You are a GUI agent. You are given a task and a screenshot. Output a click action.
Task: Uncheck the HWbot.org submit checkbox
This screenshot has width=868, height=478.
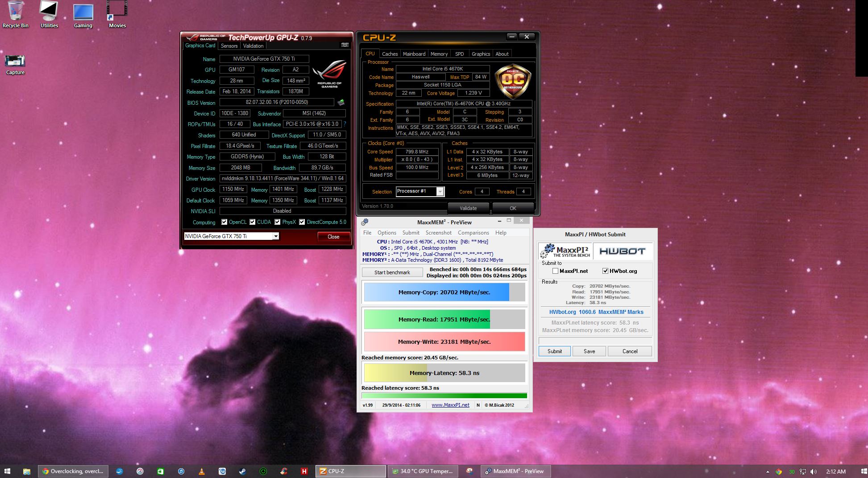pos(606,271)
